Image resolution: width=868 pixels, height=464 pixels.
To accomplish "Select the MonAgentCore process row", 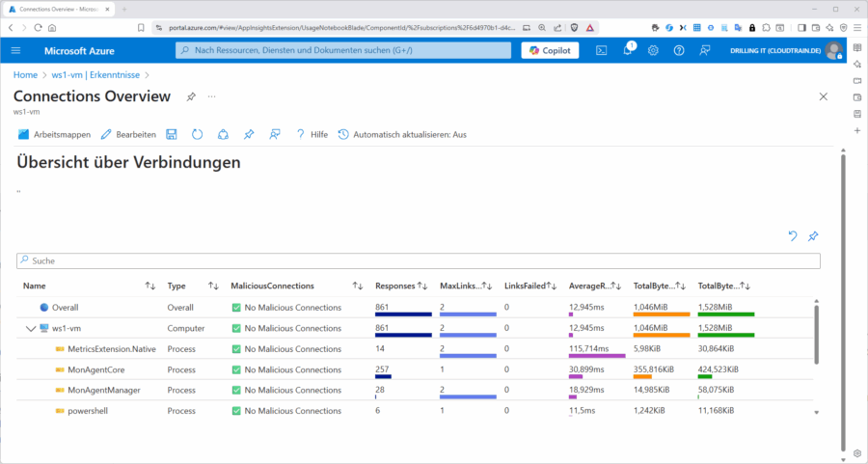I will [415, 369].
